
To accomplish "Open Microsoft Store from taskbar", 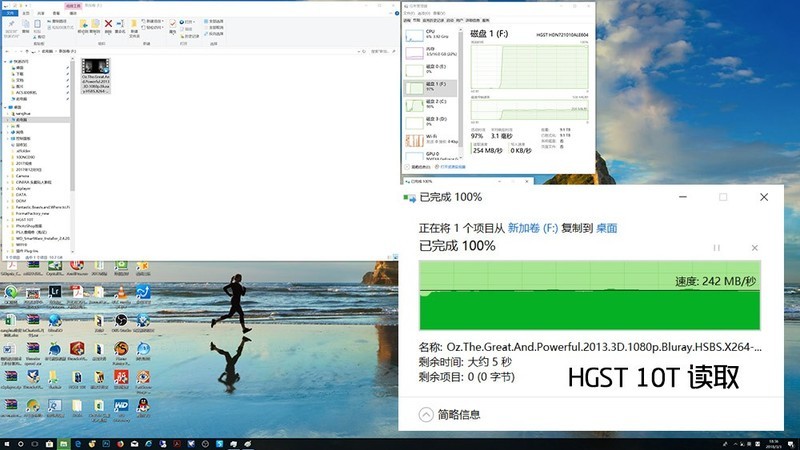I will 49,444.
